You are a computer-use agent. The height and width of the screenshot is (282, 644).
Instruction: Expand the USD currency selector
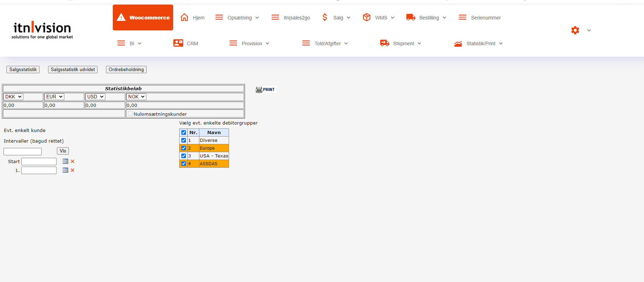[95, 97]
